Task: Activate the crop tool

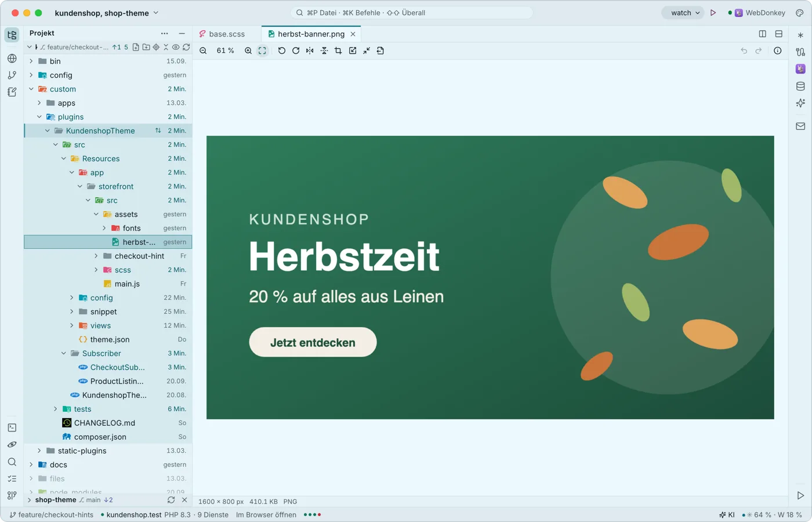Action: (x=338, y=51)
